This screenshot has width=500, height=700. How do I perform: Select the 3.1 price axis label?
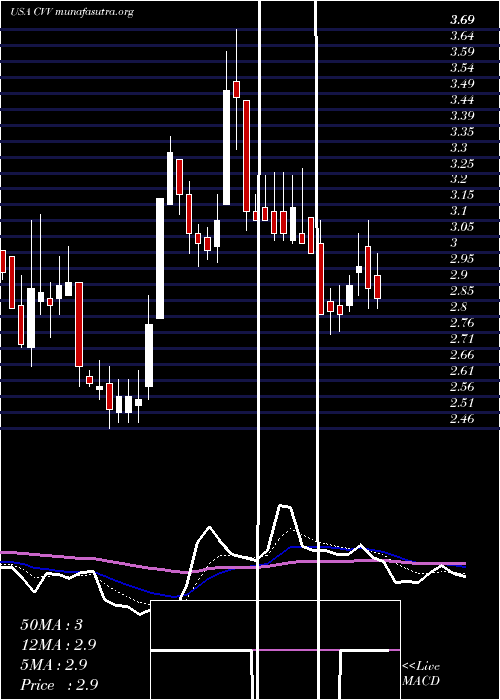(x=459, y=211)
